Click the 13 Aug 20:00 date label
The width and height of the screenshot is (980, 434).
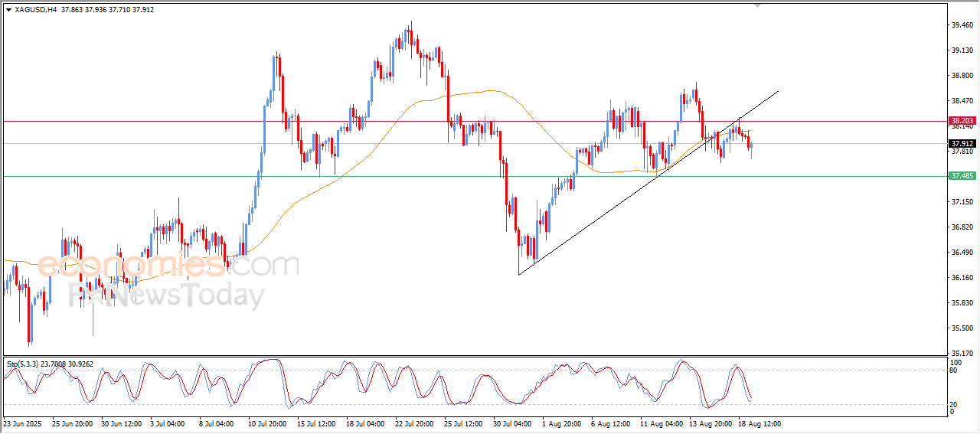[710, 423]
